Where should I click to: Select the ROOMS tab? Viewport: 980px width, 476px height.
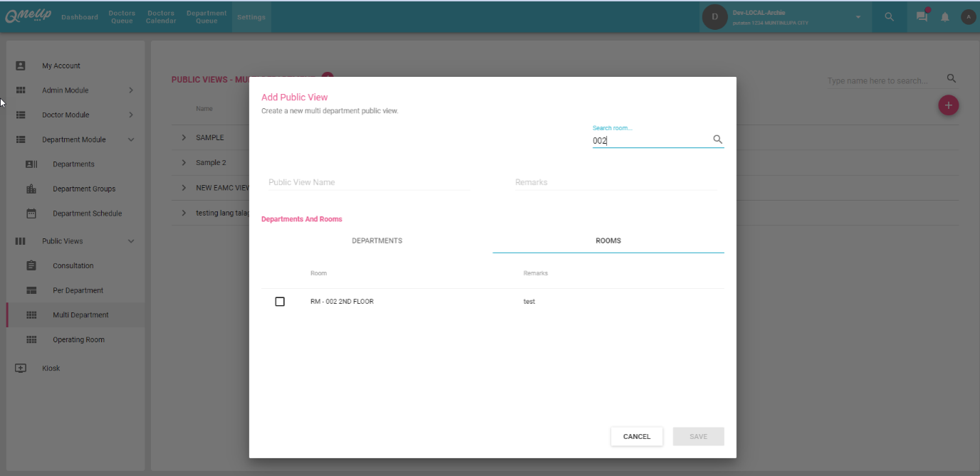click(x=608, y=241)
